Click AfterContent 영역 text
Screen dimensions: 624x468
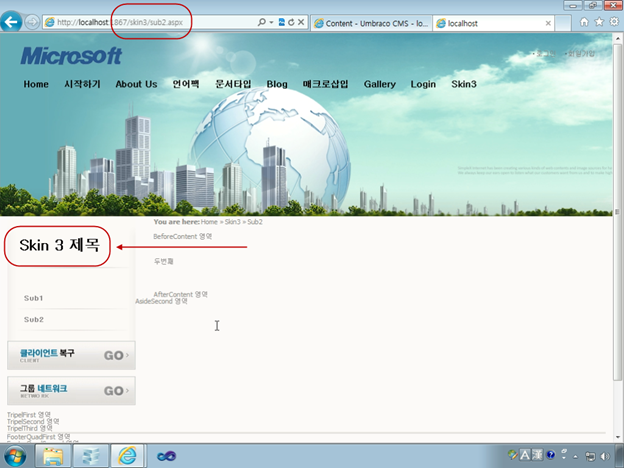tap(180, 294)
